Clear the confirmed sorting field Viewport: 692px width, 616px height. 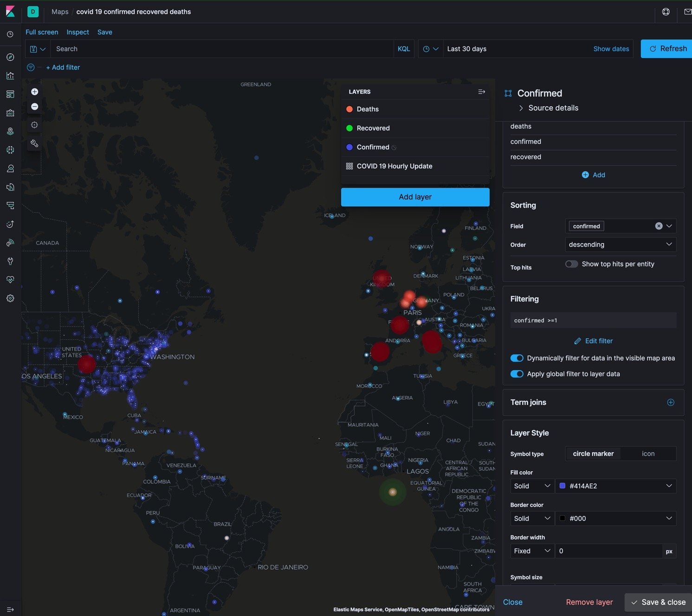click(x=659, y=226)
